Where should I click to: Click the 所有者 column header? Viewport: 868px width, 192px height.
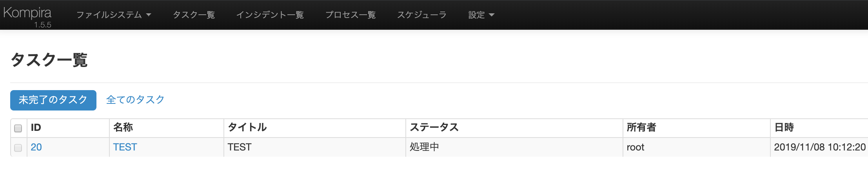(x=641, y=128)
